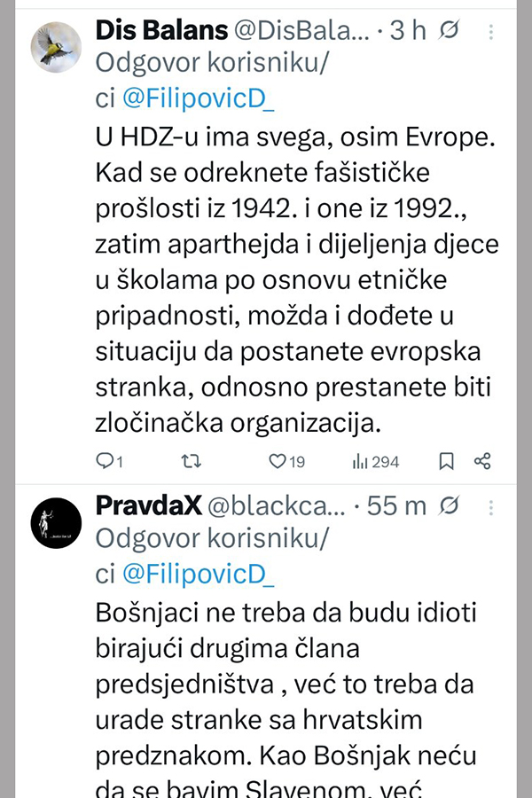This screenshot has width=532, height=798.
Task: Bookmark the Dis Balans tweet
Action: click(447, 461)
